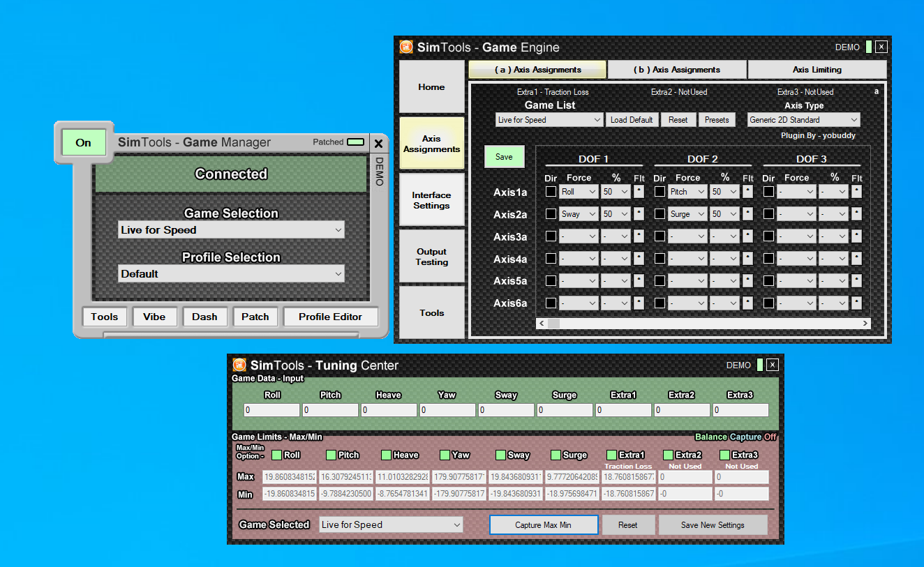Viewport: 924px width, 567px height.
Task: Click the Connected status banner
Action: point(231,174)
